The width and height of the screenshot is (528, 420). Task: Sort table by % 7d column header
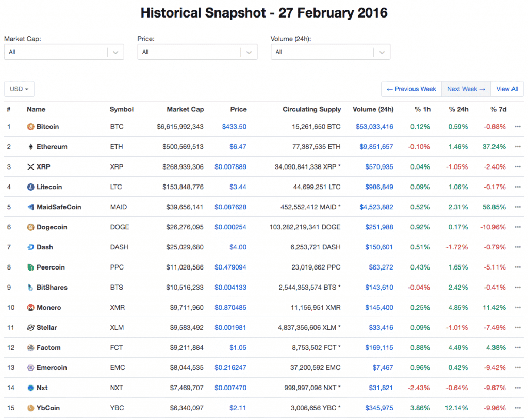(x=498, y=109)
